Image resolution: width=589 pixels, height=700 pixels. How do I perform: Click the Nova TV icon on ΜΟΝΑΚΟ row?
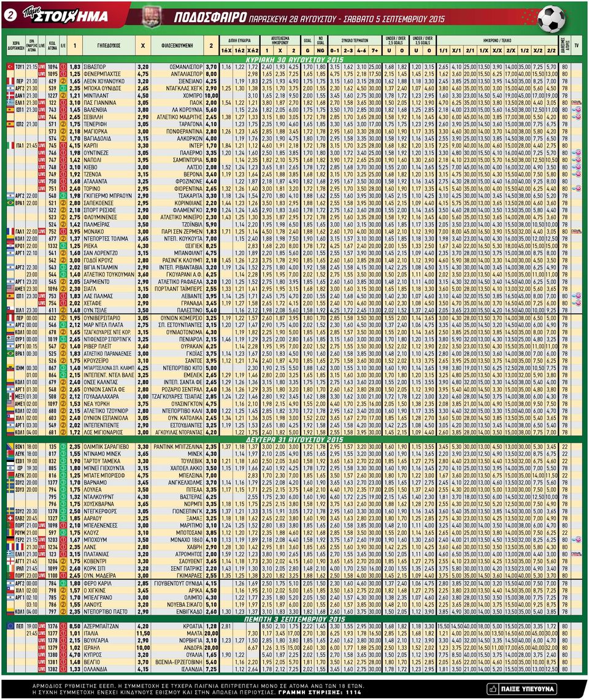(577, 232)
